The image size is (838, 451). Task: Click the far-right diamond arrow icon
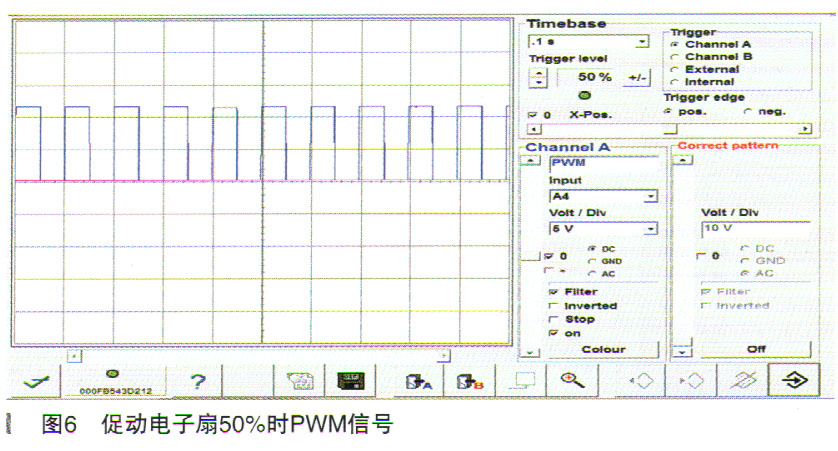pyautogui.click(x=792, y=380)
